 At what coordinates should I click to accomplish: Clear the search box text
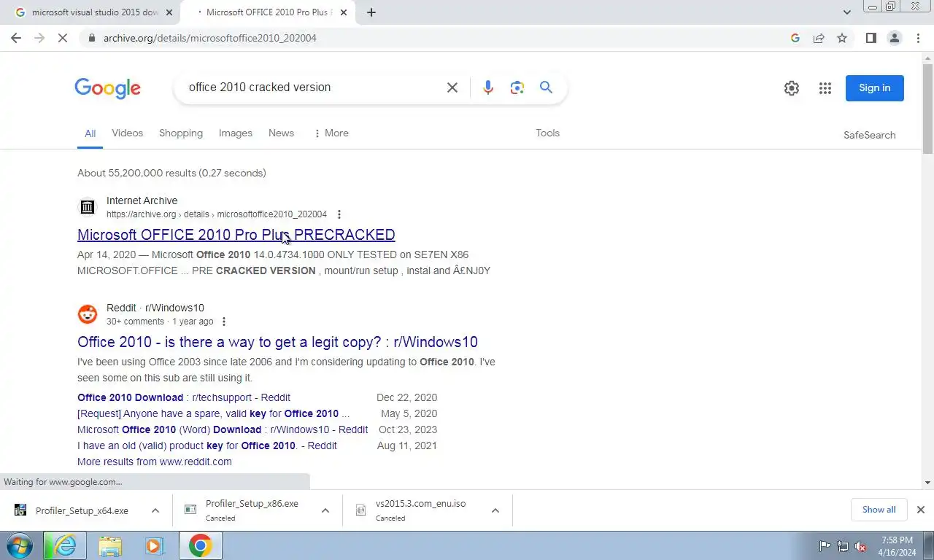452,87
